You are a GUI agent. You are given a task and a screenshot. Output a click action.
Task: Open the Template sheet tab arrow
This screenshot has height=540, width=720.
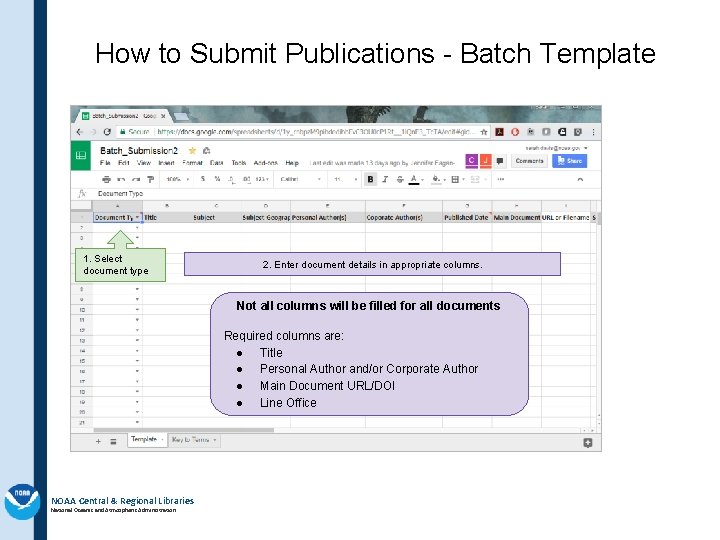click(162, 440)
